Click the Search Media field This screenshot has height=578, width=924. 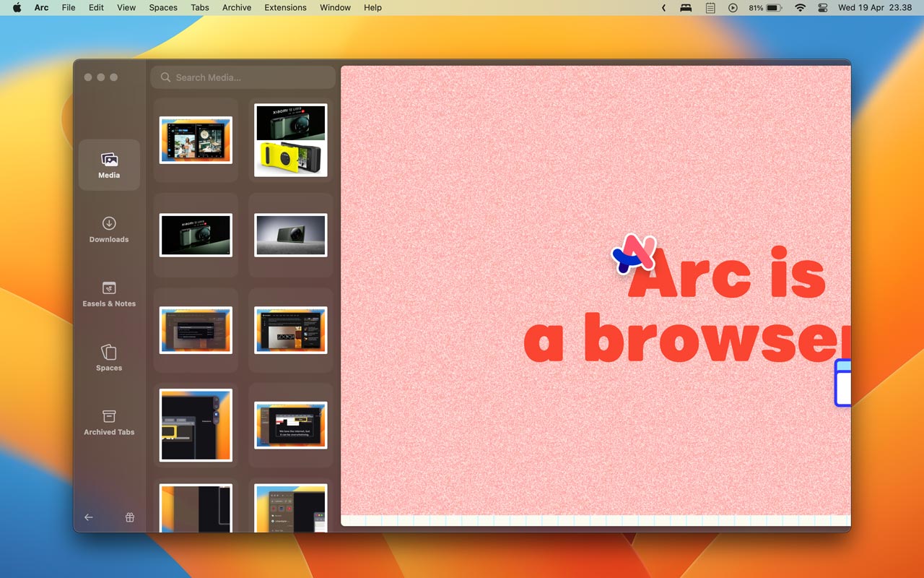[x=243, y=77]
